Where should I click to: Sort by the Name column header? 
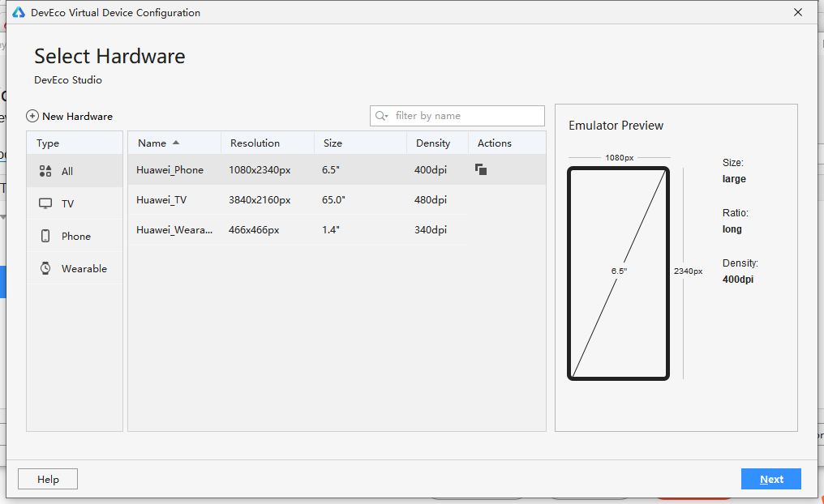tap(174, 143)
